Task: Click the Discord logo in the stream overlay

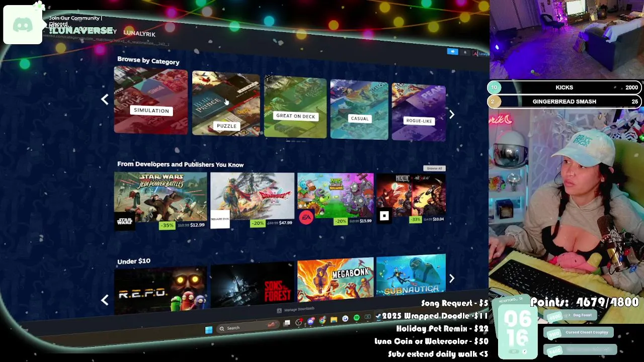Action: pyautogui.click(x=23, y=25)
